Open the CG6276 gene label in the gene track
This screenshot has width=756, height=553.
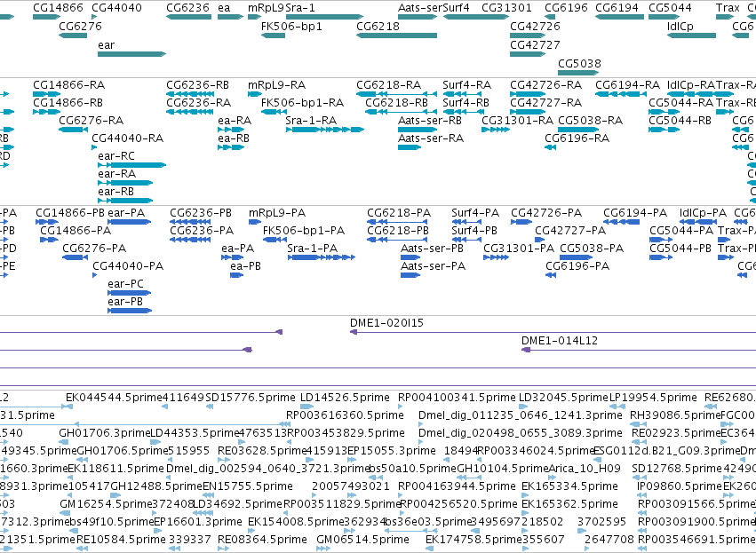tap(80, 26)
